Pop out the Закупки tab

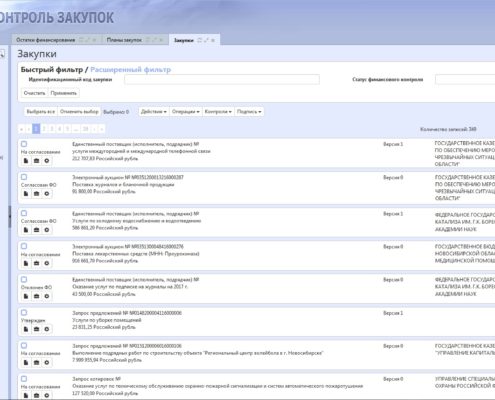[206, 40]
